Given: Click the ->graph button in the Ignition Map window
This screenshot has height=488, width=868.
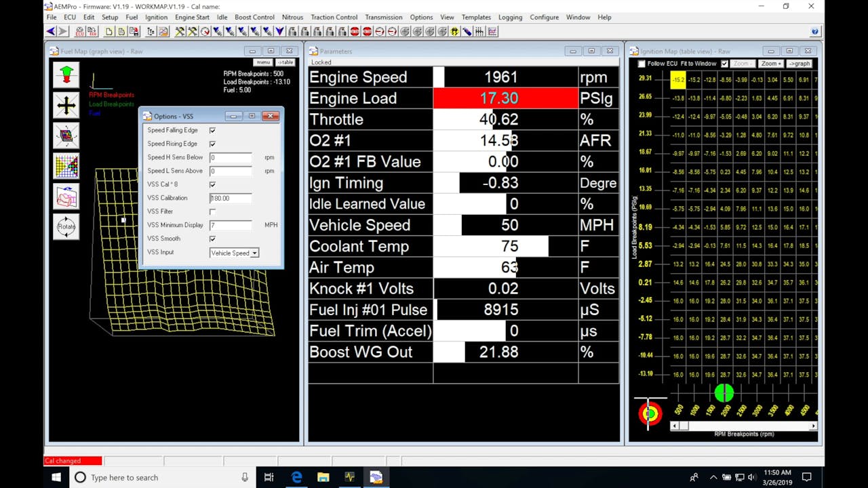Looking at the screenshot, I should [800, 63].
